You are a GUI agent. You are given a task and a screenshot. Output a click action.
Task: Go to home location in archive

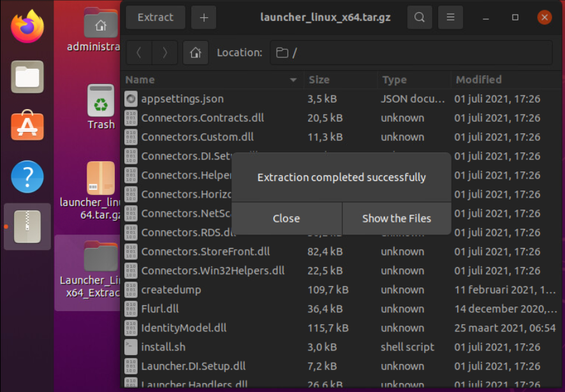pos(195,53)
